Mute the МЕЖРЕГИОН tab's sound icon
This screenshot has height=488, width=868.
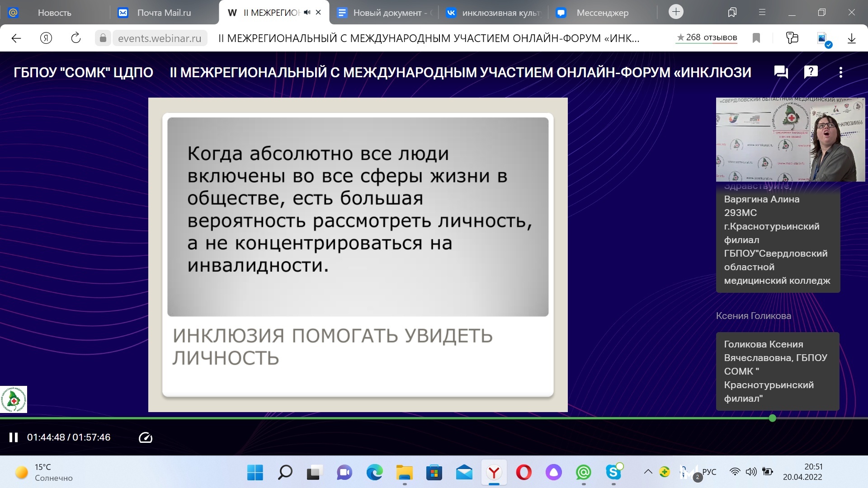click(307, 13)
